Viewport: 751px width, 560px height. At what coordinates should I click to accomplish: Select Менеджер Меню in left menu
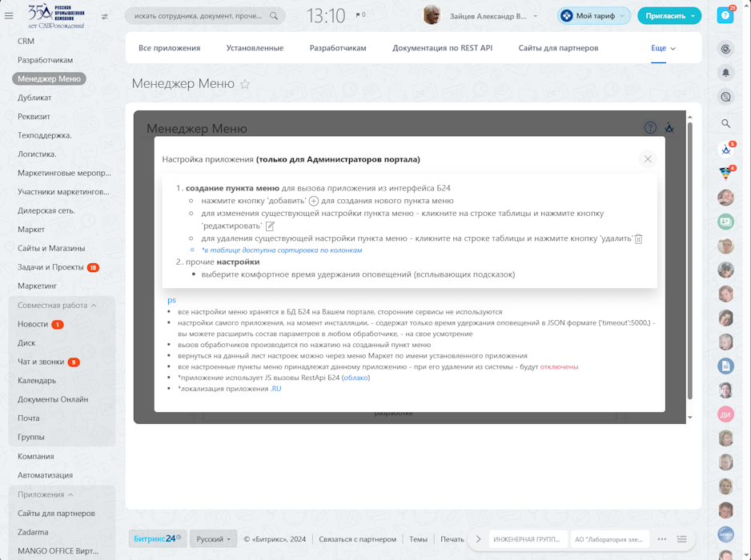[49, 78]
